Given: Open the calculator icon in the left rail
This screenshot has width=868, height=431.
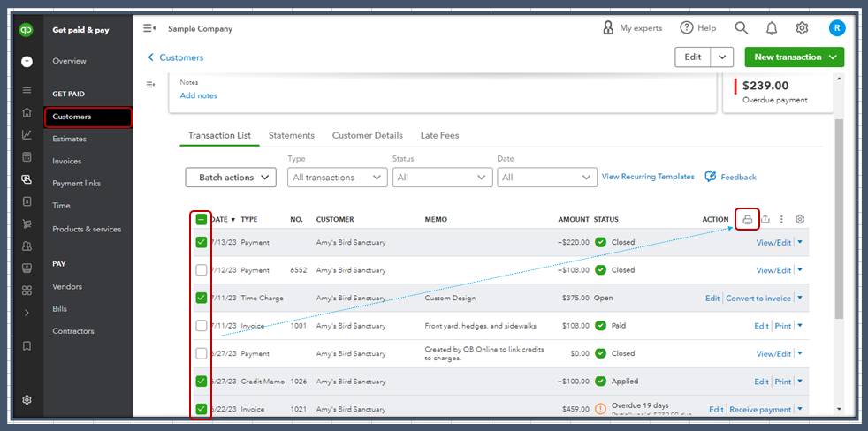Looking at the screenshot, I should click(x=27, y=157).
